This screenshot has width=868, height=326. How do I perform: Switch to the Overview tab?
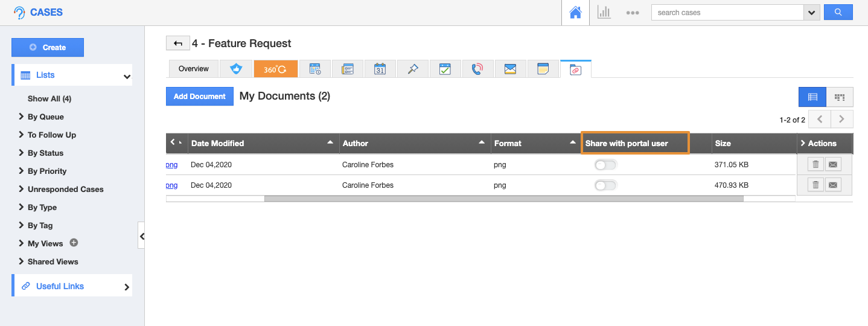(x=193, y=69)
